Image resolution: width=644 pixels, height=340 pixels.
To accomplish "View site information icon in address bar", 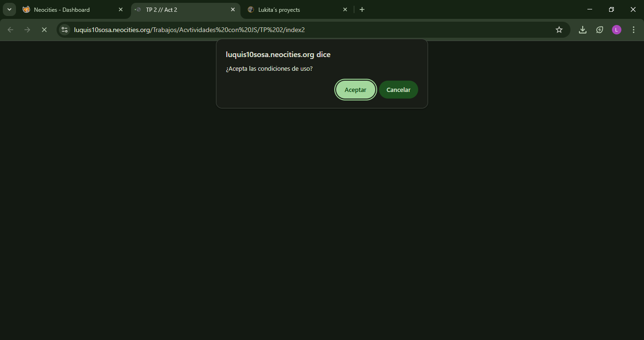I will pos(65,30).
